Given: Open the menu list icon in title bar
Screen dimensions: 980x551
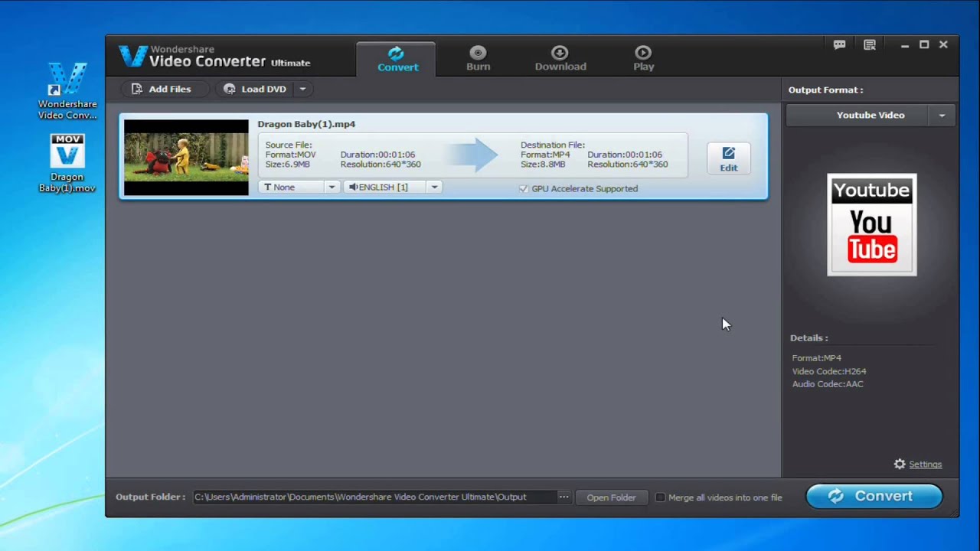Looking at the screenshot, I should [870, 45].
